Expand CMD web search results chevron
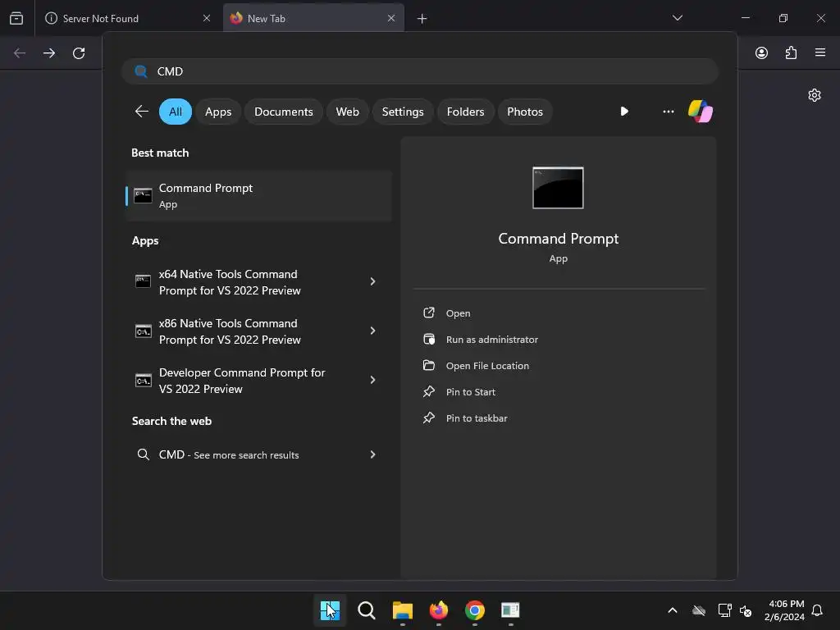The height and width of the screenshot is (630, 840). coord(373,454)
